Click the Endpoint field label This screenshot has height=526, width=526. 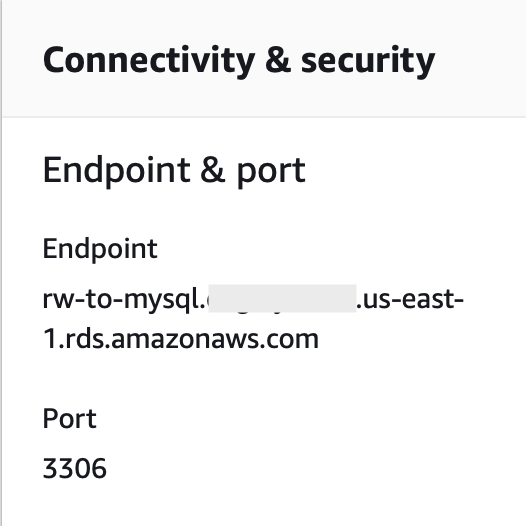pos(100,249)
